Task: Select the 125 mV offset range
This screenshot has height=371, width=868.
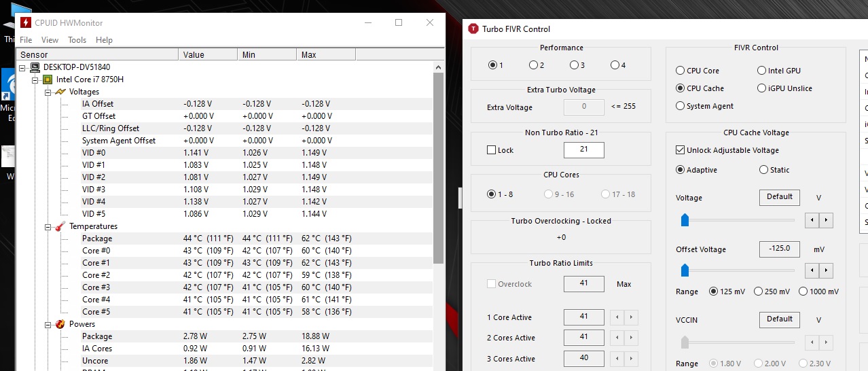Action: tap(713, 291)
